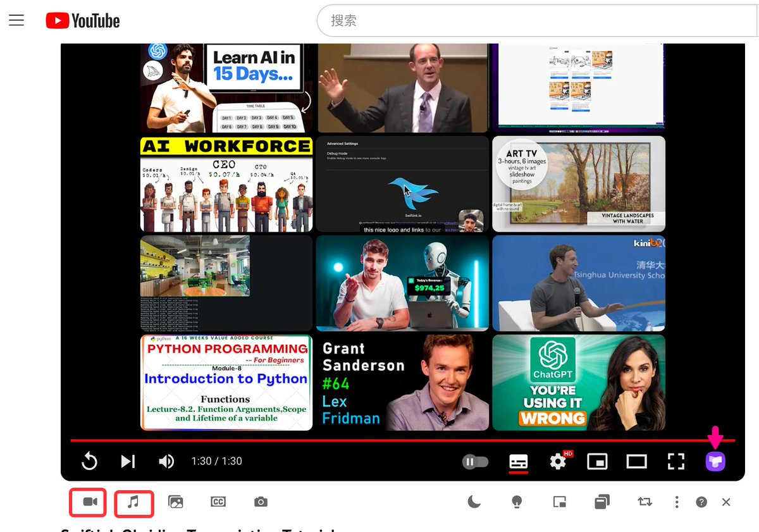Click the CC subtitle download icon

(x=218, y=502)
